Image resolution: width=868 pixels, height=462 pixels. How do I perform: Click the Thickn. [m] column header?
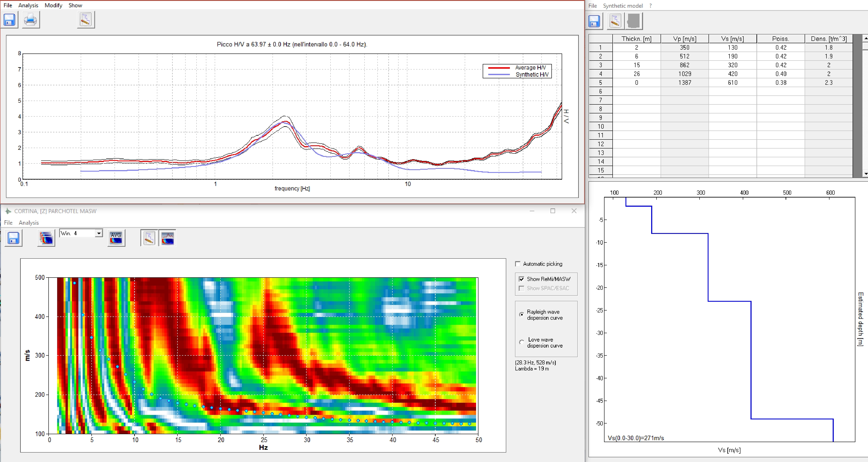[636, 39]
